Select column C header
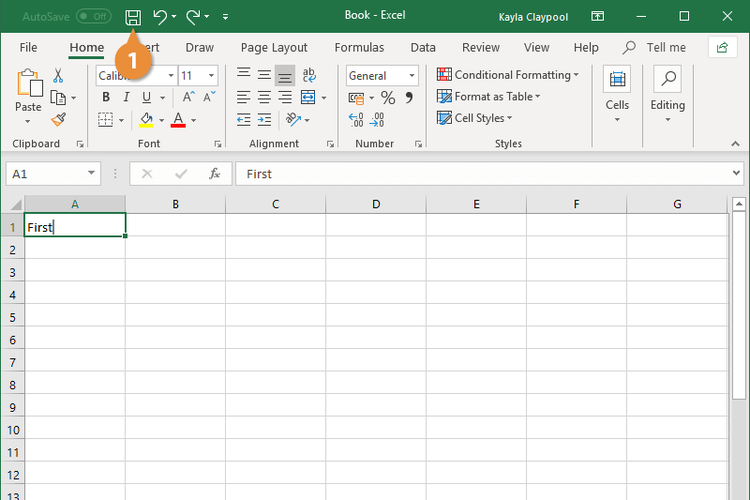The width and height of the screenshot is (750, 500). 275,204
